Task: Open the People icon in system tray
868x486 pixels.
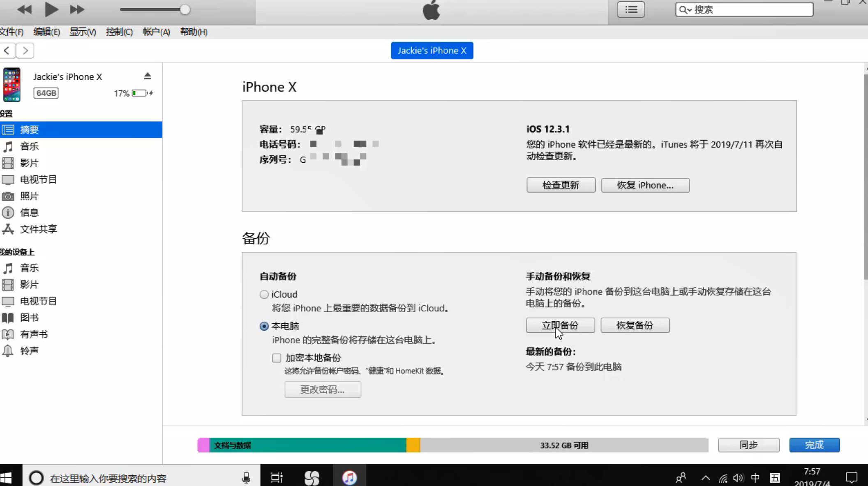Action: [x=681, y=478]
